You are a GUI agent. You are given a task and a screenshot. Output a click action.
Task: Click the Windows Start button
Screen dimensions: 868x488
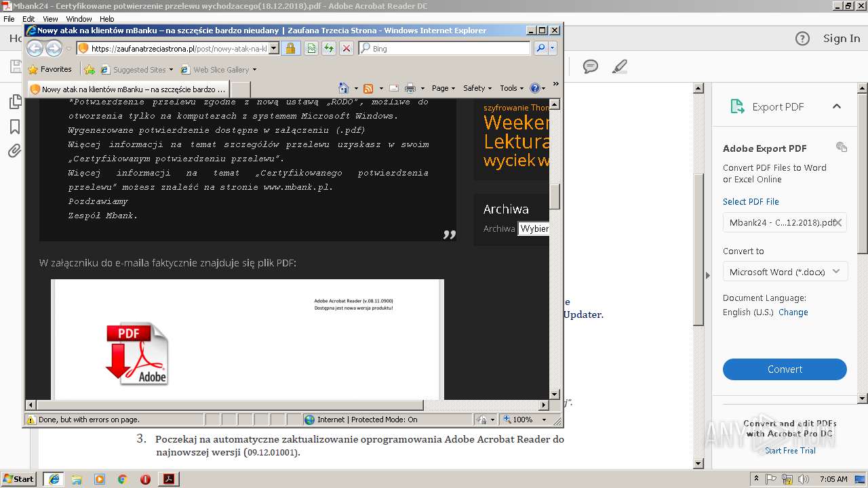point(18,479)
